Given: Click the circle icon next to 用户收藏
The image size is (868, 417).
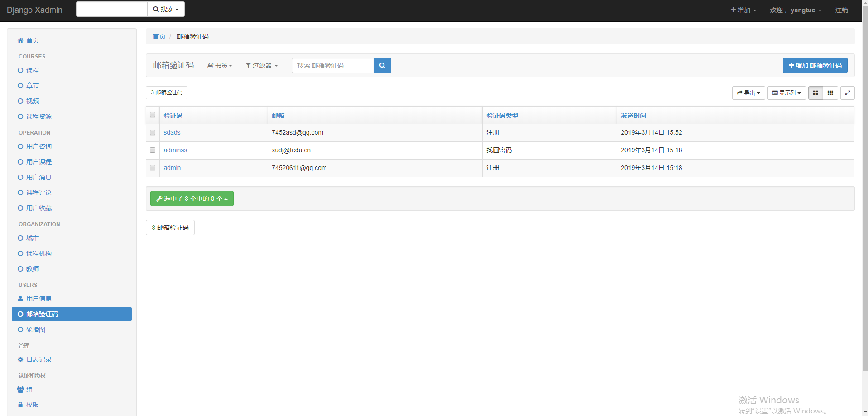Looking at the screenshot, I should pos(20,208).
